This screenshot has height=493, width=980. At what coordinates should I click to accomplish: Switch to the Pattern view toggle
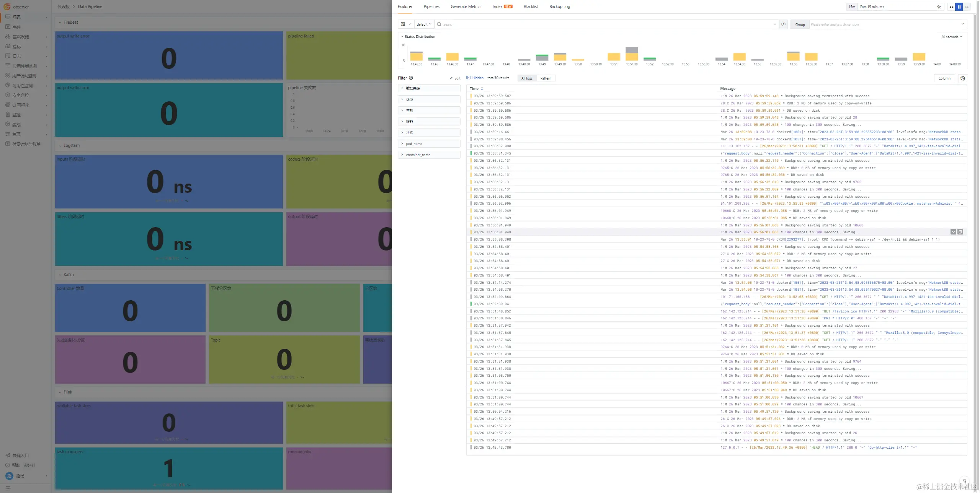[546, 78]
